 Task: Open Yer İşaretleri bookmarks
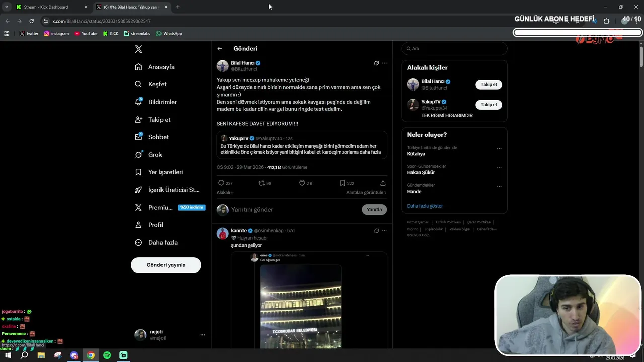[159, 172]
